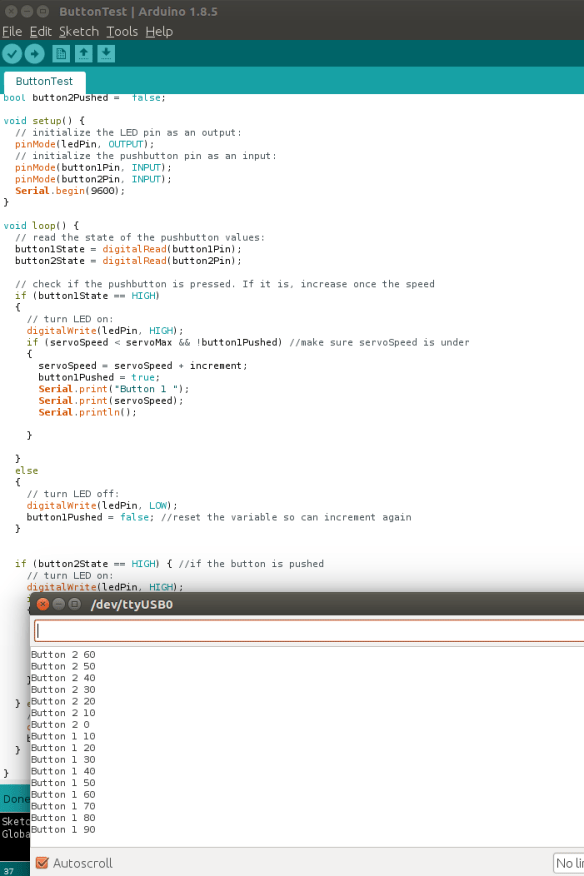Screen dimensions: 584x876
Task: Select the ButtonTest tab
Action: tap(44, 82)
